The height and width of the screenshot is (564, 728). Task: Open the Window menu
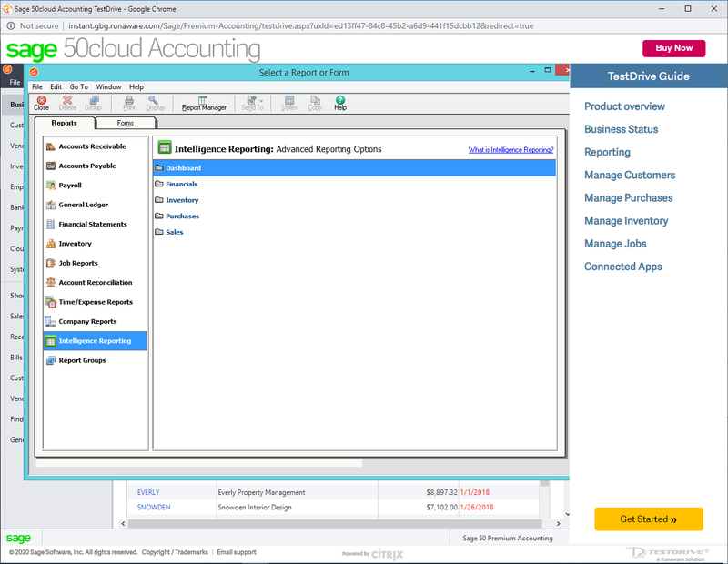pyautogui.click(x=108, y=86)
